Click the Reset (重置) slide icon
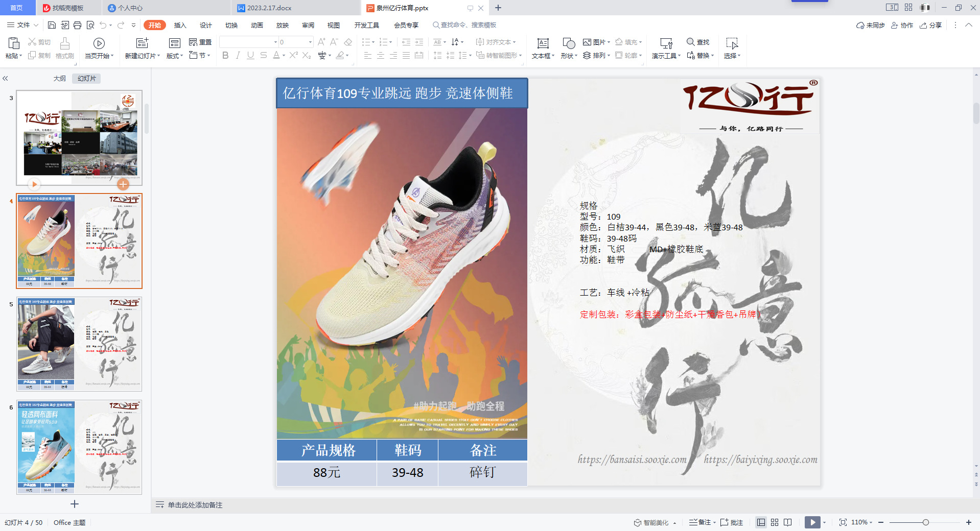The image size is (980, 531). (200, 42)
